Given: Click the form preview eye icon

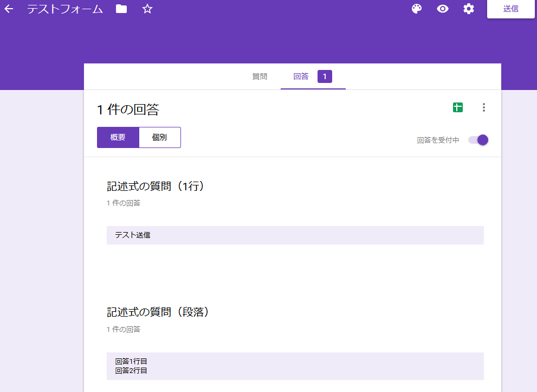Looking at the screenshot, I should pyautogui.click(x=442, y=9).
